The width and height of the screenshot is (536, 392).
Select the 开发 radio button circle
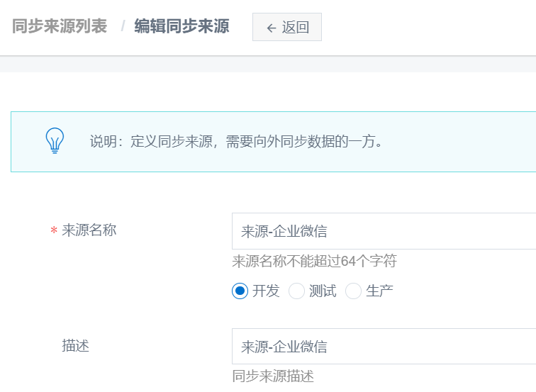[x=240, y=291]
